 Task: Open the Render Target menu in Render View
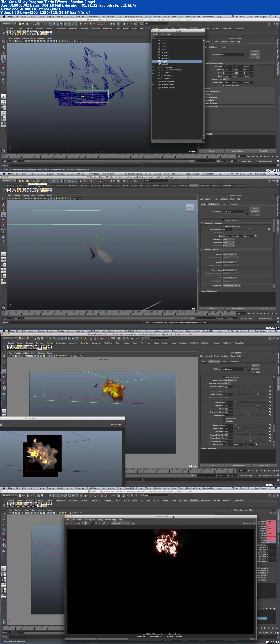point(111,520)
